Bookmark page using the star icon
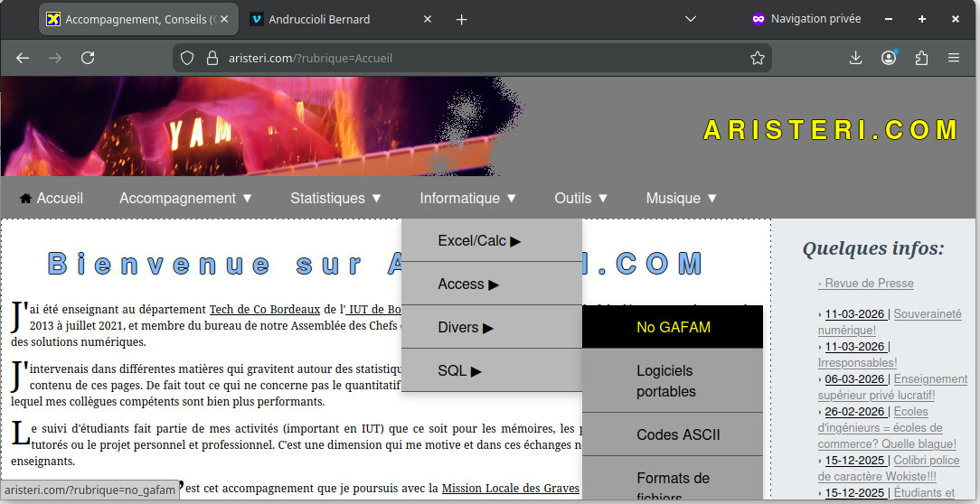This screenshot has width=980, height=504. click(757, 58)
